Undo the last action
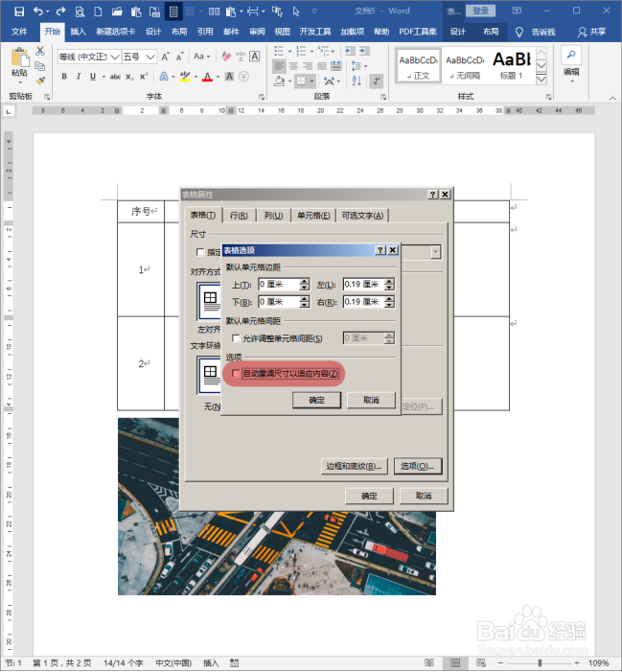 (x=38, y=12)
